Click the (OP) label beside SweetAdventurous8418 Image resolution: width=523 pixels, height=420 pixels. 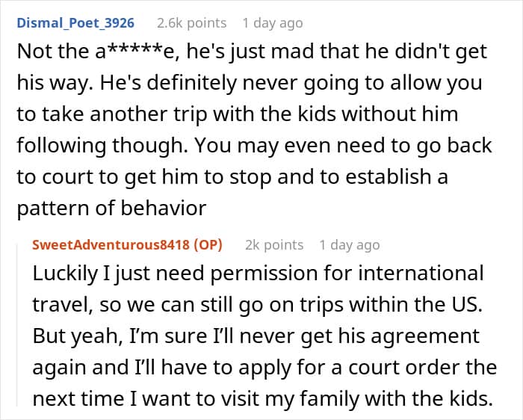click(206, 244)
